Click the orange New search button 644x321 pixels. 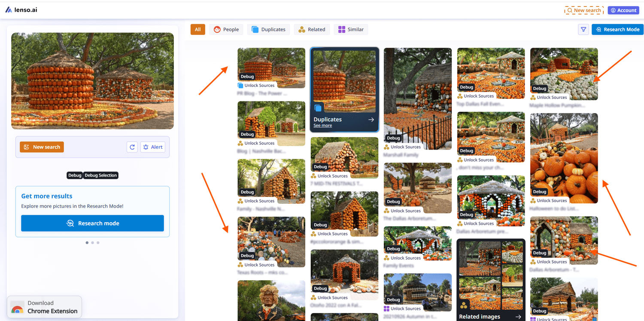(42, 147)
